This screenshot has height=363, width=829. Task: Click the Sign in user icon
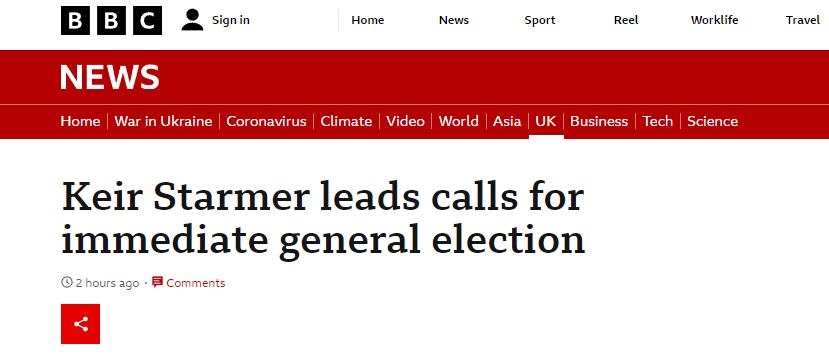point(192,20)
